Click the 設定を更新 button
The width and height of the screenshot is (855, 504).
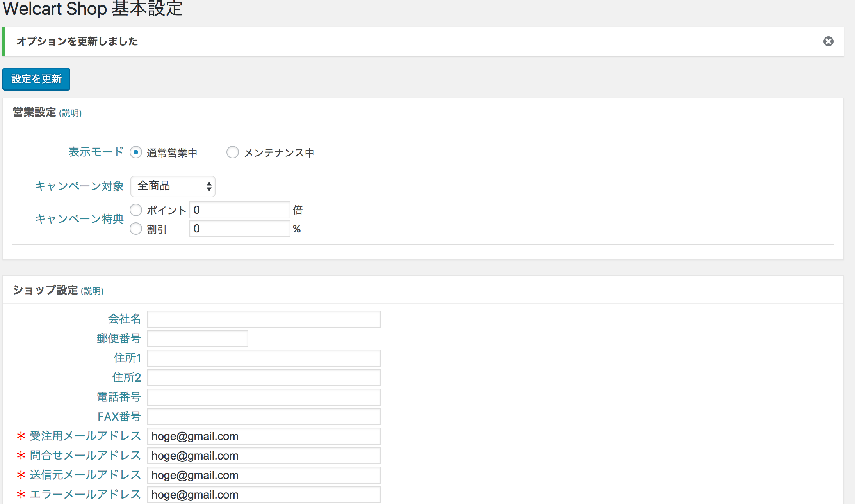click(36, 79)
